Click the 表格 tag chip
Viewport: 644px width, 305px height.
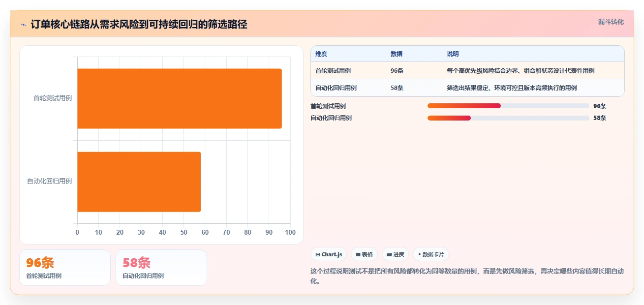click(x=364, y=254)
